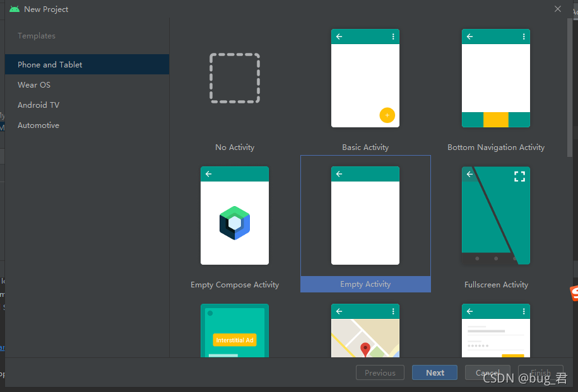This screenshot has width=578, height=392.
Task: Choose the Empty Activity template thumbnail
Action: point(365,216)
